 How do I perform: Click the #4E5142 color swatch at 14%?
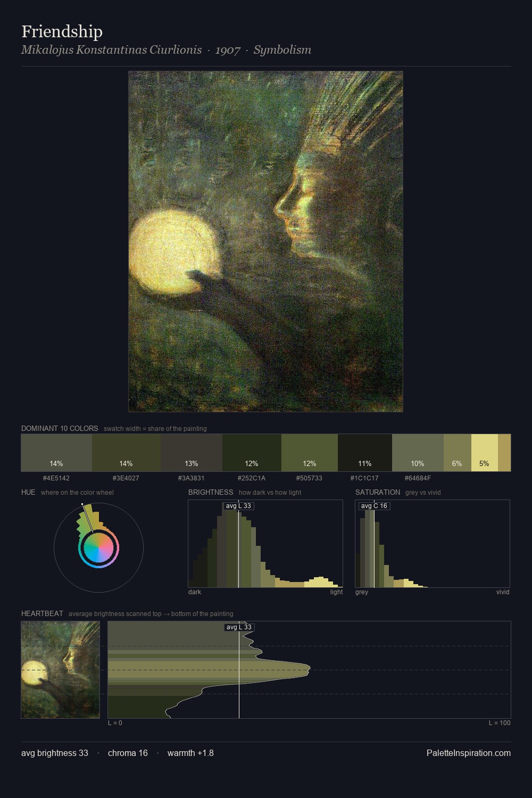tap(56, 453)
